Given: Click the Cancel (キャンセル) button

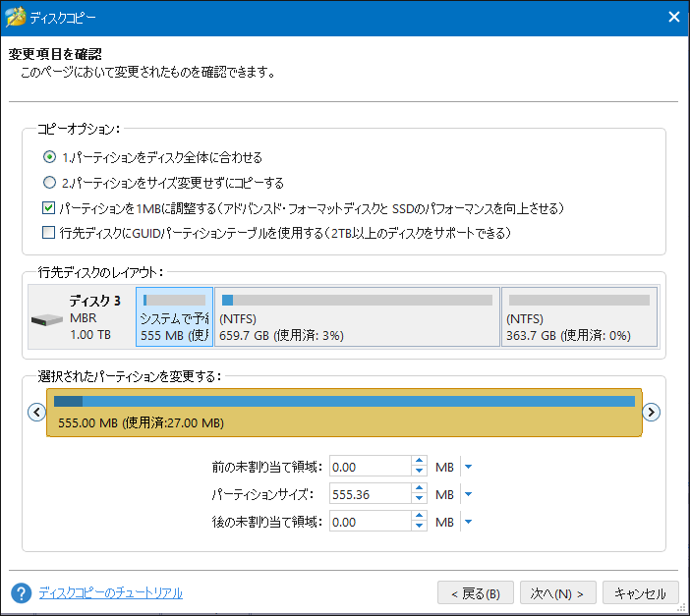Looking at the screenshot, I should click(x=640, y=593).
